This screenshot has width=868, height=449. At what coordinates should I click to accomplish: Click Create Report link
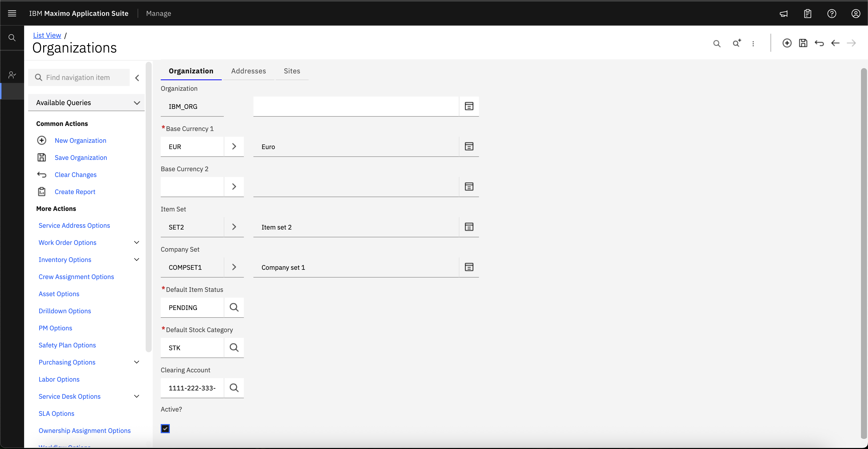[75, 192]
